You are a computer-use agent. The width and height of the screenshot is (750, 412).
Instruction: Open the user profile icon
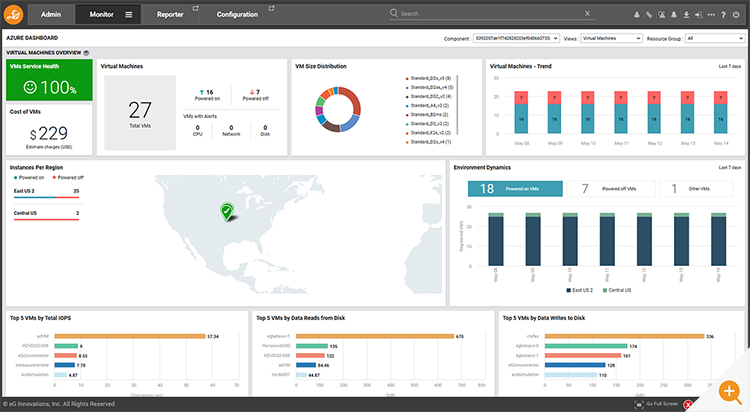[x=637, y=15]
